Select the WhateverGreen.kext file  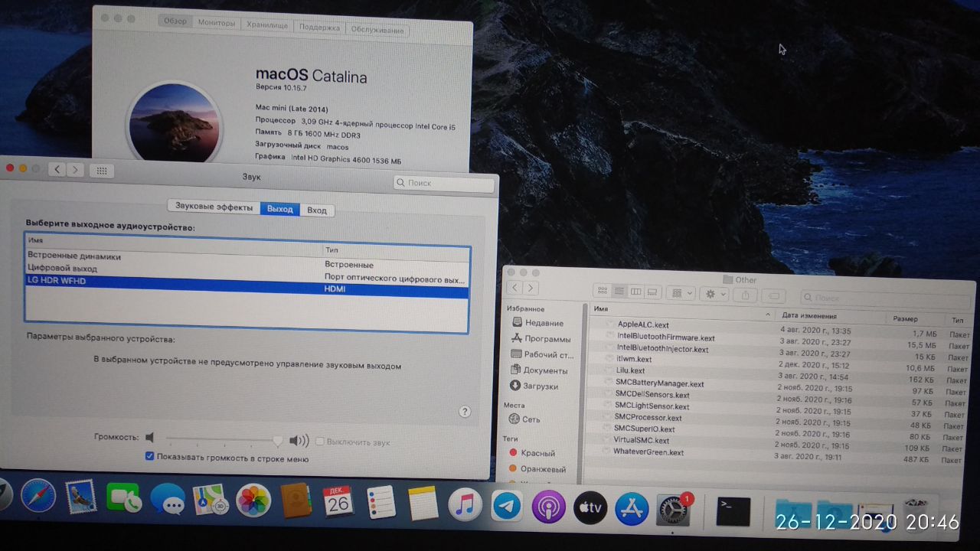pos(648,452)
